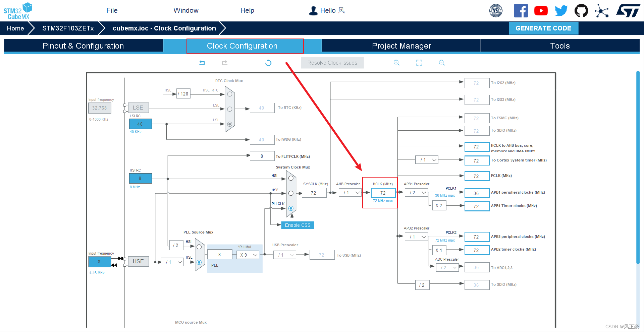Click the ST logo icon

[x=628, y=11]
